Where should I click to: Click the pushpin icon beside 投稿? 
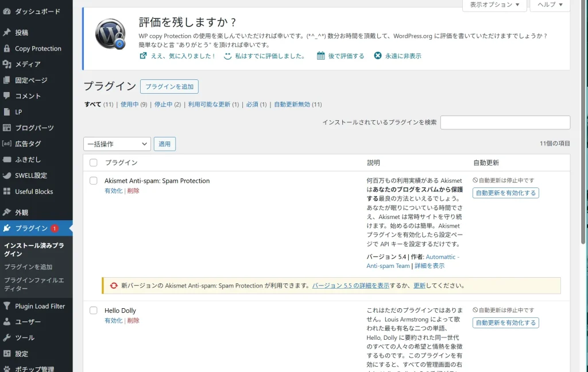click(7, 32)
